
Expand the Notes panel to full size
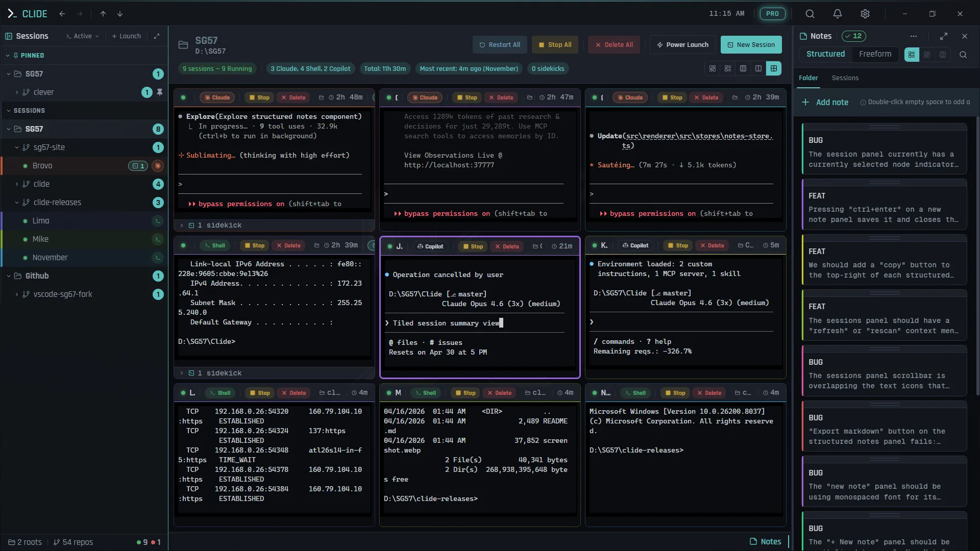[x=944, y=36]
